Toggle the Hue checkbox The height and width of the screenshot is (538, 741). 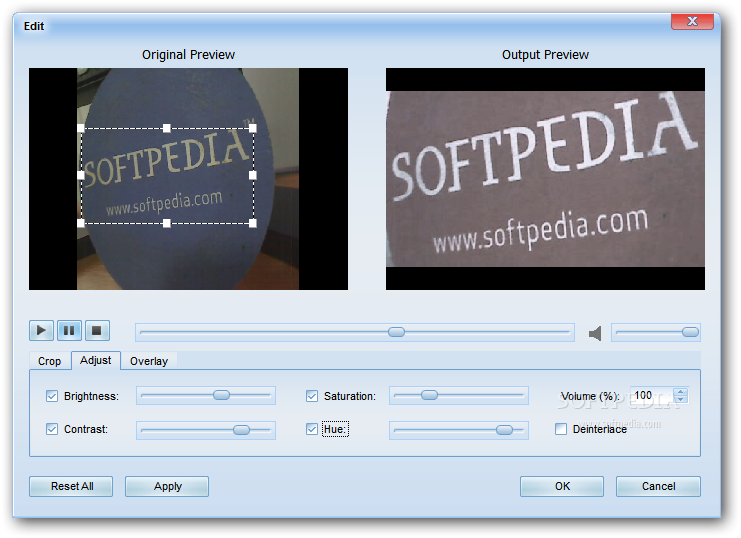[312, 429]
